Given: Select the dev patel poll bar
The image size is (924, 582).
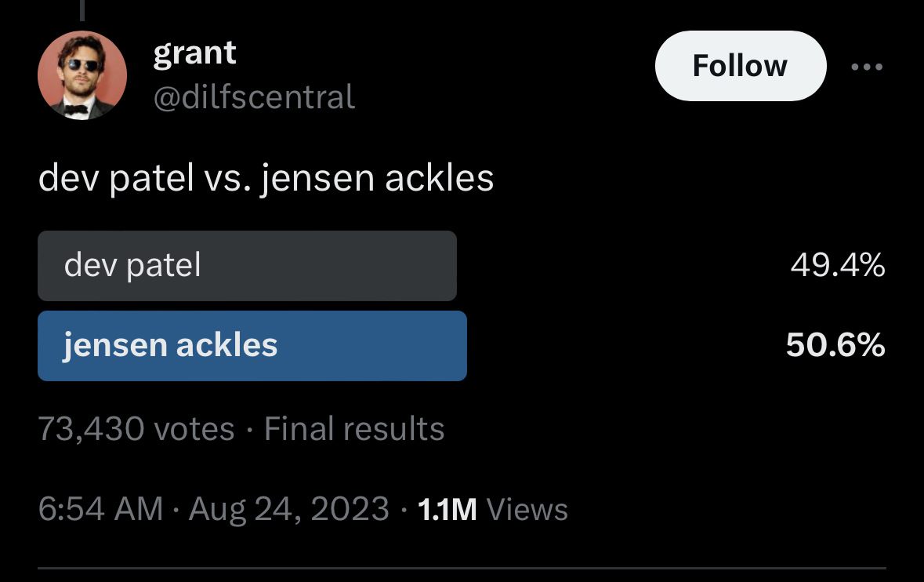Looking at the screenshot, I should (247, 266).
